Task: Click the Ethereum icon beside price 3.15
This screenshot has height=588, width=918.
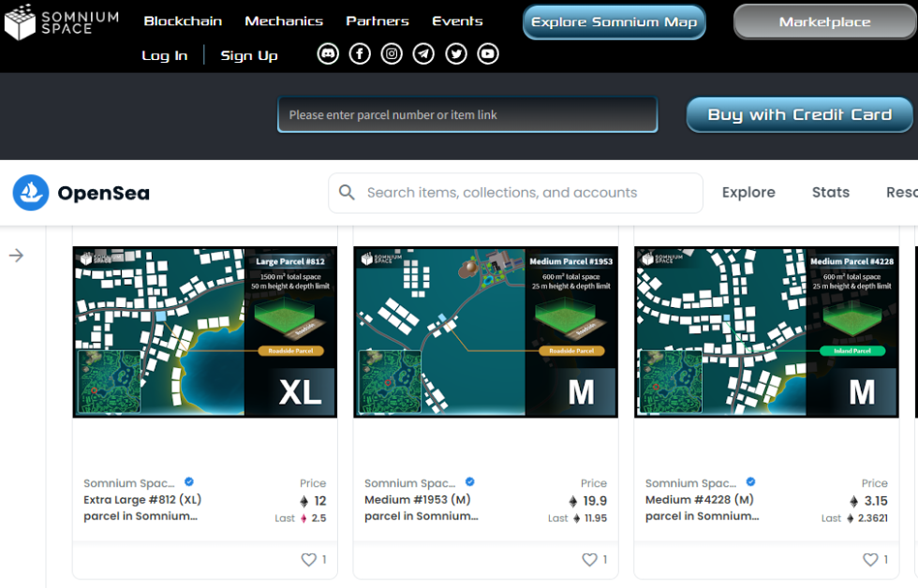Action: coord(853,502)
